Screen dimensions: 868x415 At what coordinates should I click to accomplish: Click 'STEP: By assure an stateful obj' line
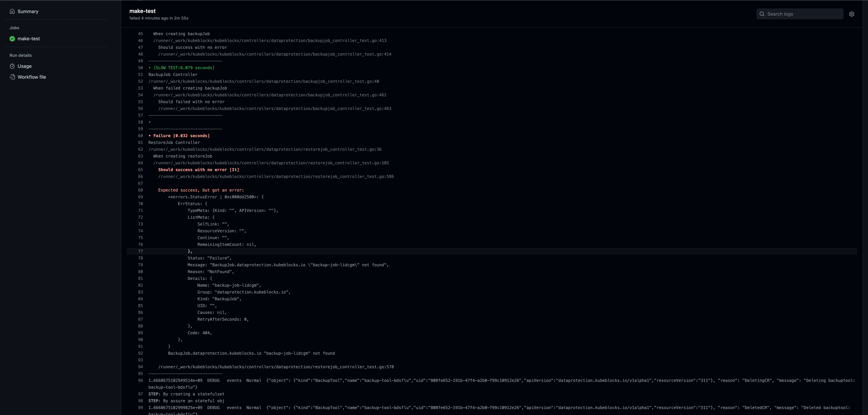pos(186,401)
